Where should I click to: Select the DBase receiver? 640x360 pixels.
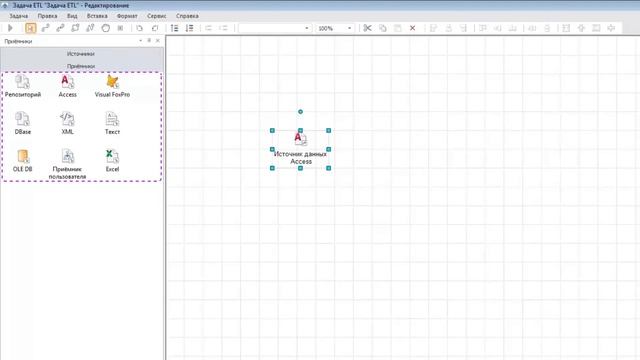22,123
